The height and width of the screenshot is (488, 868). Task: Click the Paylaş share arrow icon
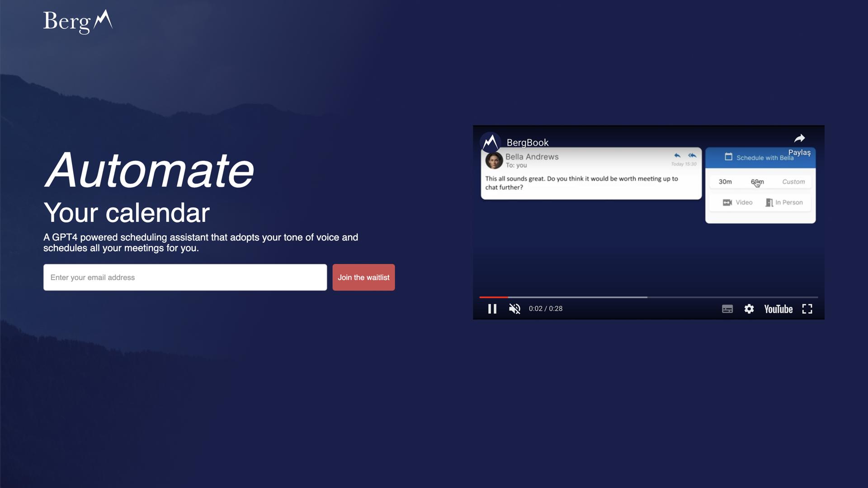(799, 139)
